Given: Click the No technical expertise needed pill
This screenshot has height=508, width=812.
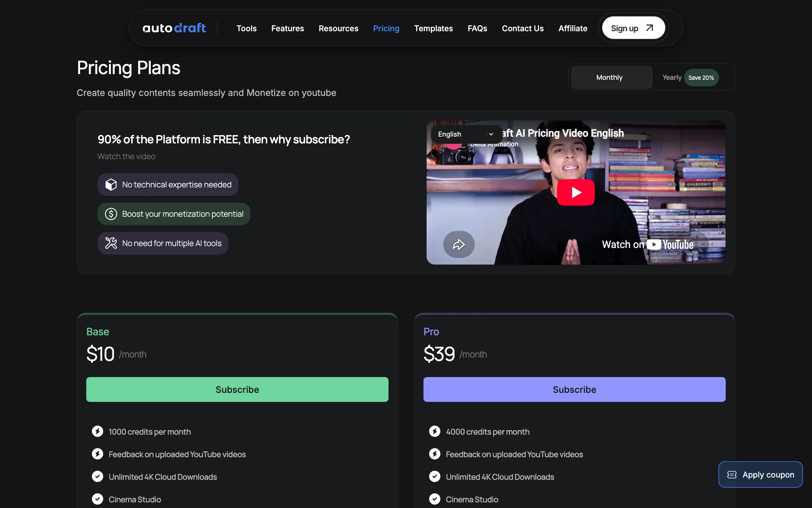Looking at the screenshot, I should click(x=168, y=184).
